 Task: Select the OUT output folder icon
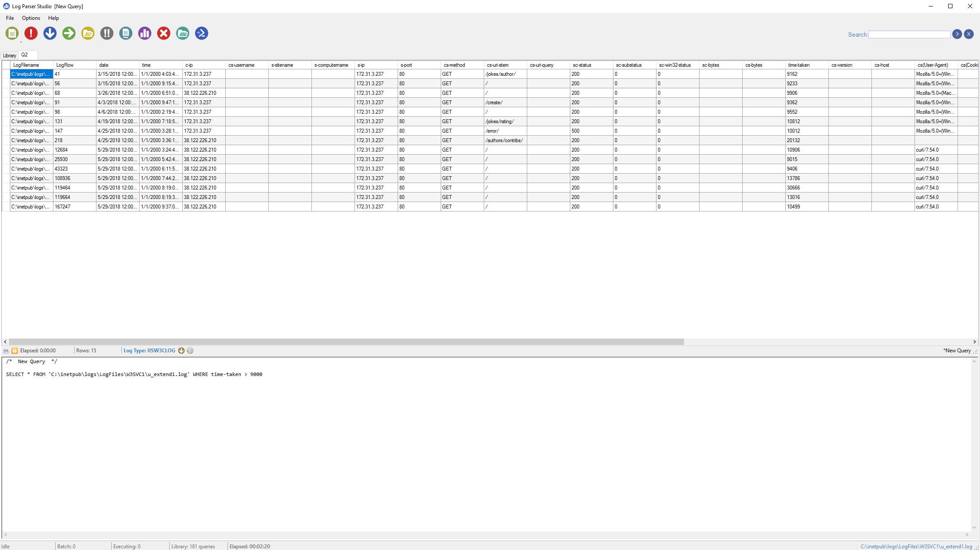click(x=182, y=33)
